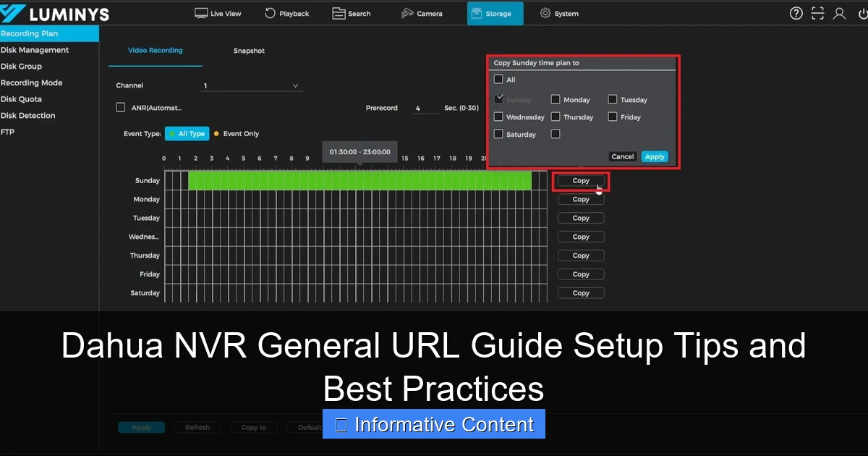
Task: Open the user account icon
Action: [839, 13]
